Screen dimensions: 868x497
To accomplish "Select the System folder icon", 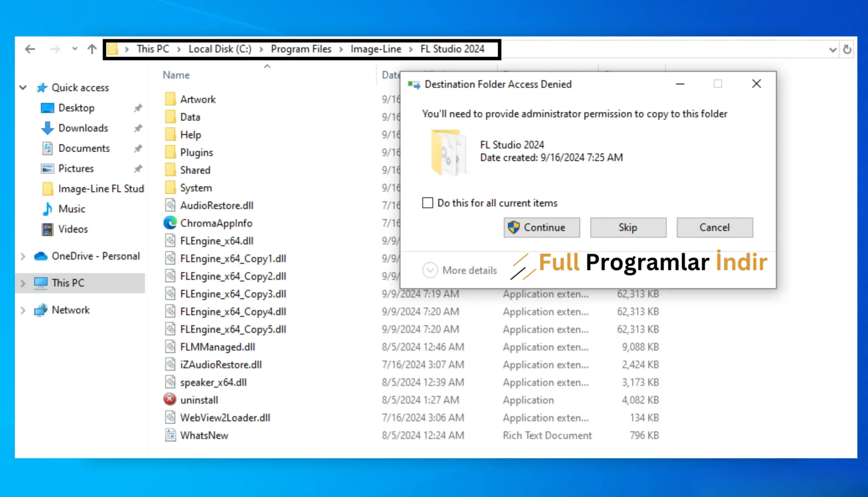I will (x=170, y=188).
